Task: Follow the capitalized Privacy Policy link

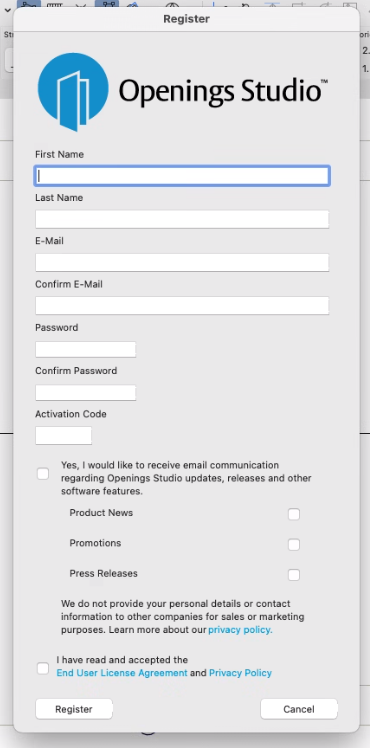Action: (240, 673)
